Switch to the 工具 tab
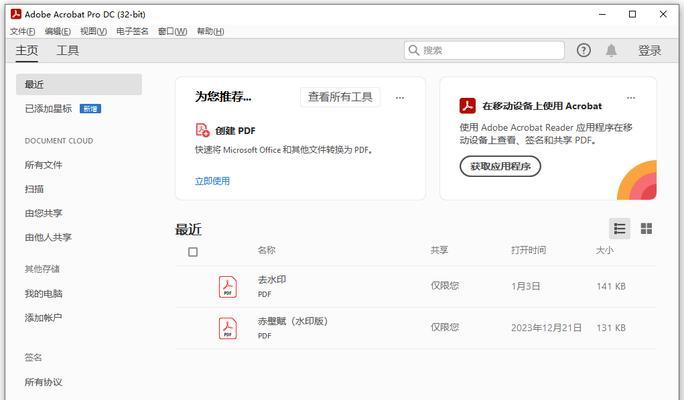Viewport: 684px width, 400px height. pyautogui.click(x=68, y=51)
